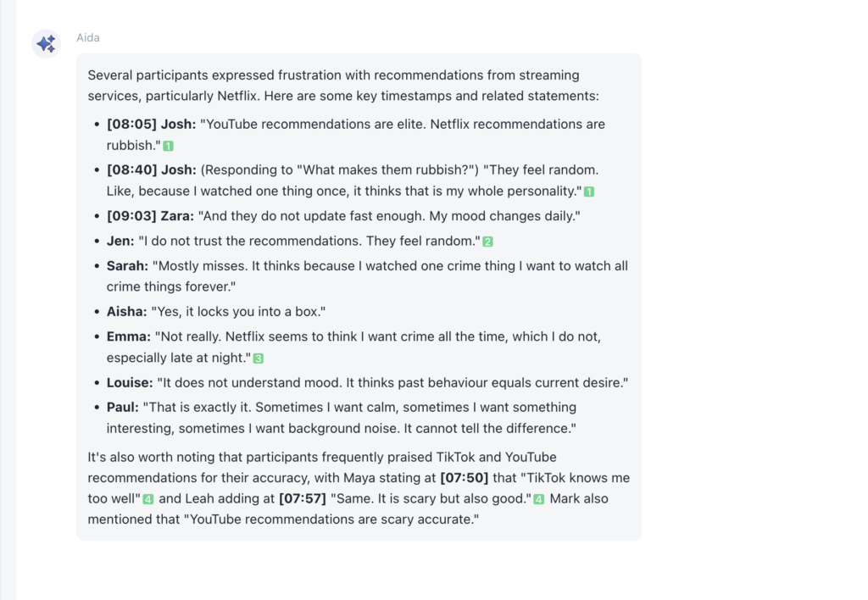Jump to timestamp [08:05] for Josh
The height and width of the screenshot is (600, 868).
tap(131, 125)
